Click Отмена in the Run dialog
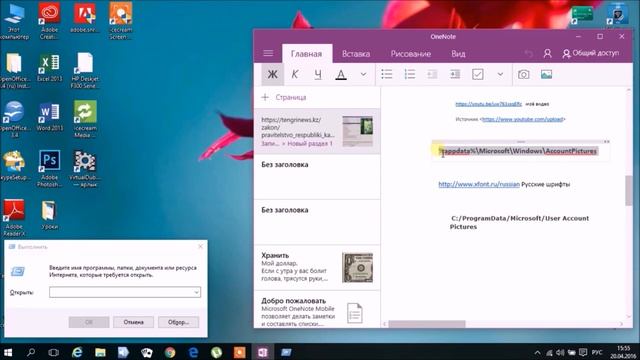This screenshot has width=640, height=360. click(x=133, y=322)
